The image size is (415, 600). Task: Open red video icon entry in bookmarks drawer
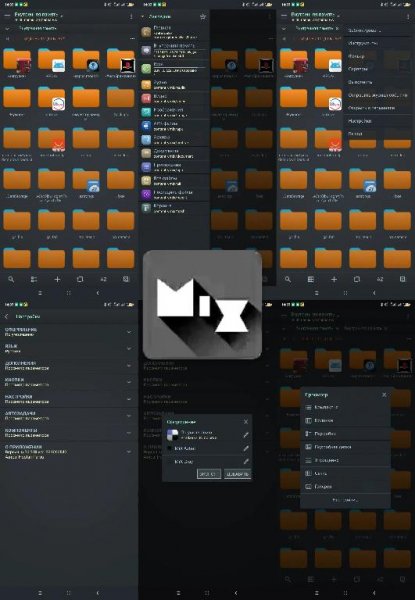pyautogui.click(x=174, y=98)
